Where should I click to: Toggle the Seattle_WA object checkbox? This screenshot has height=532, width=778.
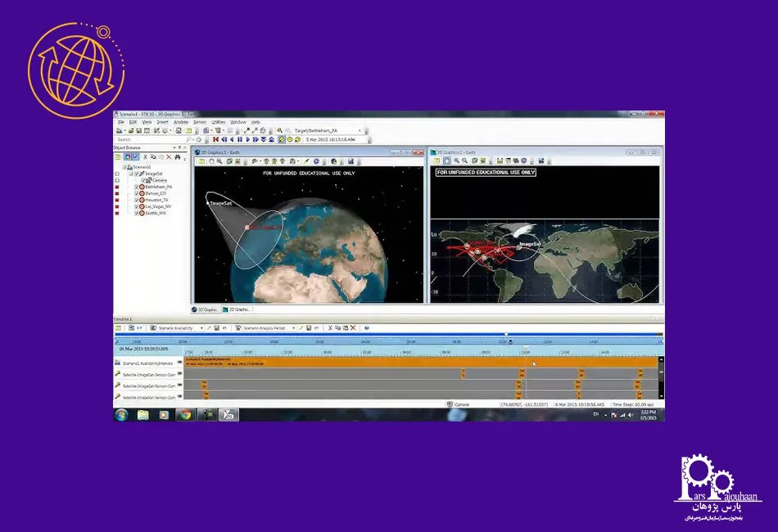click(137, 214)
